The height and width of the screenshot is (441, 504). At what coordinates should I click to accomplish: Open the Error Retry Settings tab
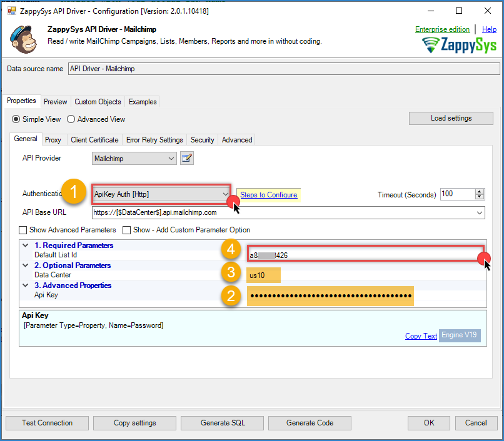coord(154,140)
